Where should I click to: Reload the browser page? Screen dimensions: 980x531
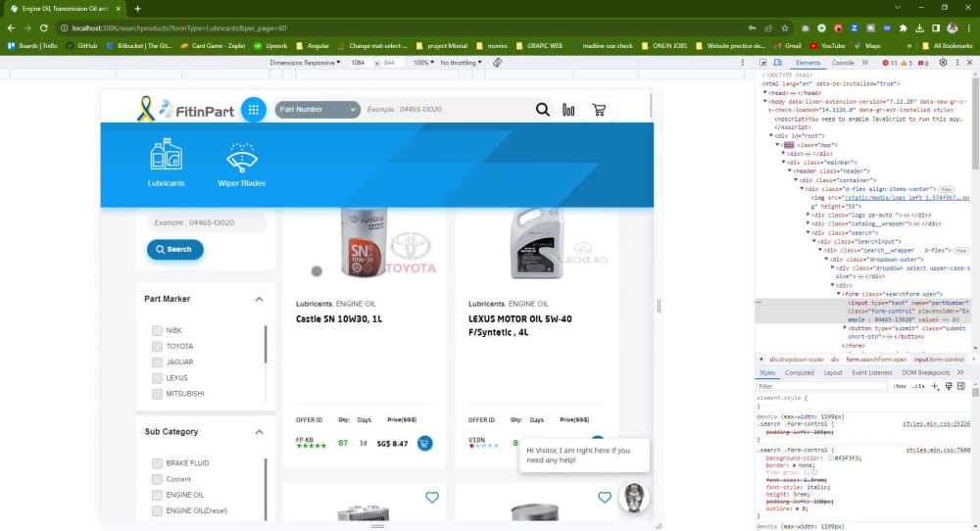tap(44, 28)
